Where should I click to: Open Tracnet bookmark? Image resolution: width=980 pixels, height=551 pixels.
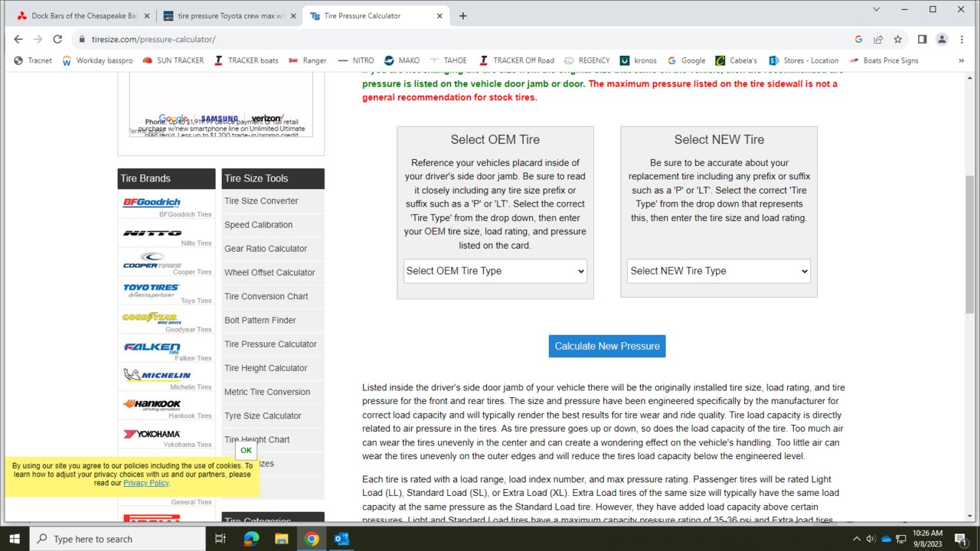pyautogui.click(x=33, y=60)
